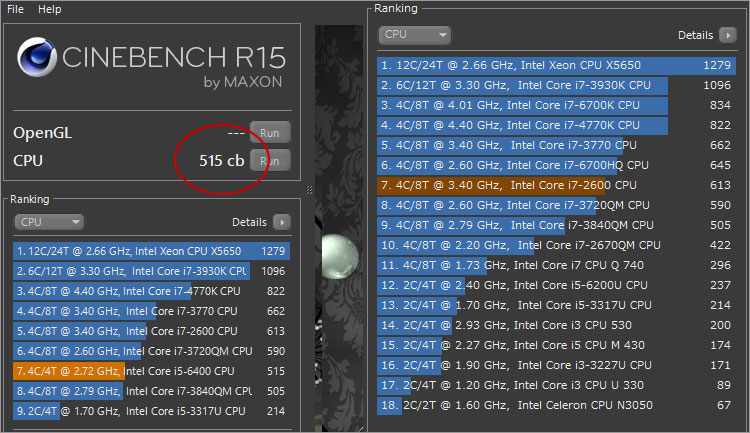Click the Cinebench logo icon
This screenshot has width=750, height=433.
point(37,57)
